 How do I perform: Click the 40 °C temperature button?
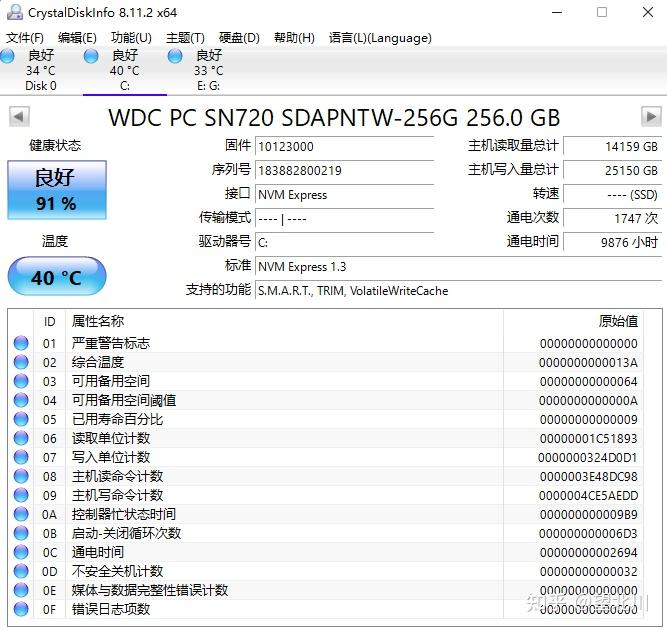click(x=57, y=276)
